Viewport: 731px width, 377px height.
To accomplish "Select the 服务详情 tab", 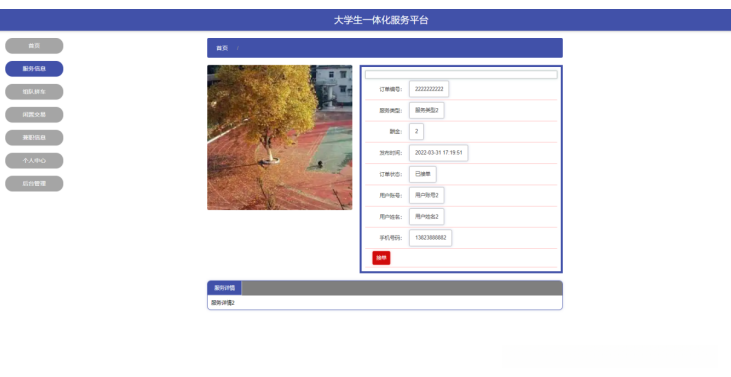I will [x=224, y=288].
